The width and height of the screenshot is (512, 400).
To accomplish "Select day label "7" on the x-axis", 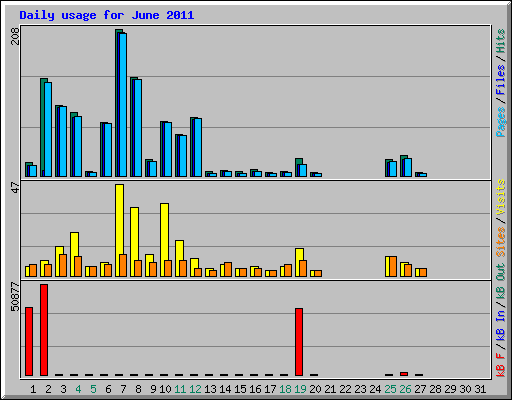I will (123, 389).
